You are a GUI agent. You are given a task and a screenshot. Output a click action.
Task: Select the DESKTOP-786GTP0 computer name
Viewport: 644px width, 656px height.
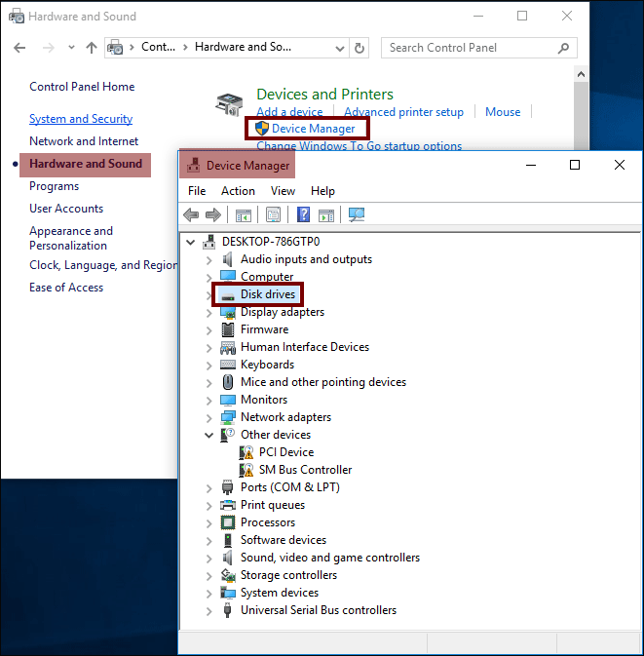pos(271,242)
